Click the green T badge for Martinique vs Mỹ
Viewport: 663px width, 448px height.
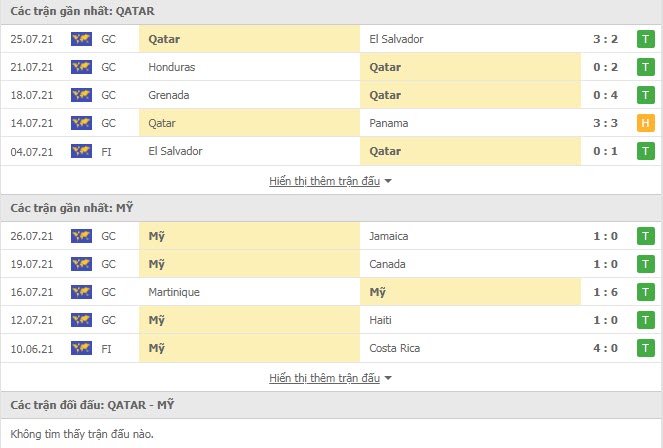(x=645, y=292)
